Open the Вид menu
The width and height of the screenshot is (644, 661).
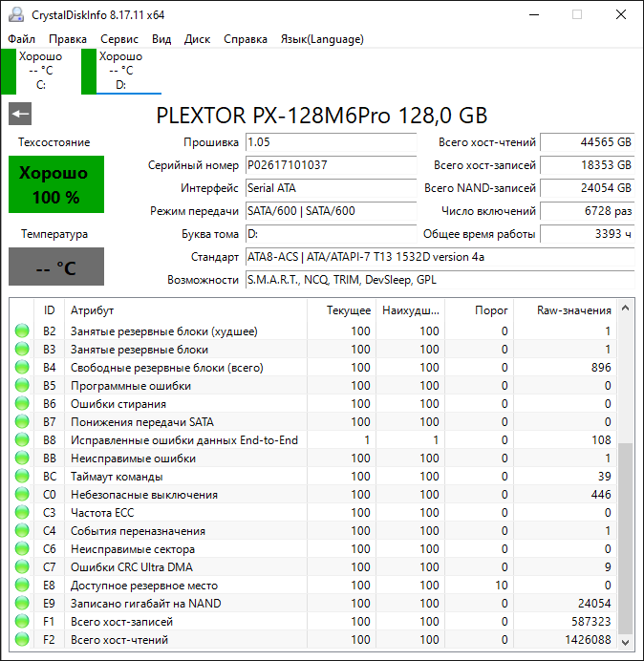coord(161,39)
